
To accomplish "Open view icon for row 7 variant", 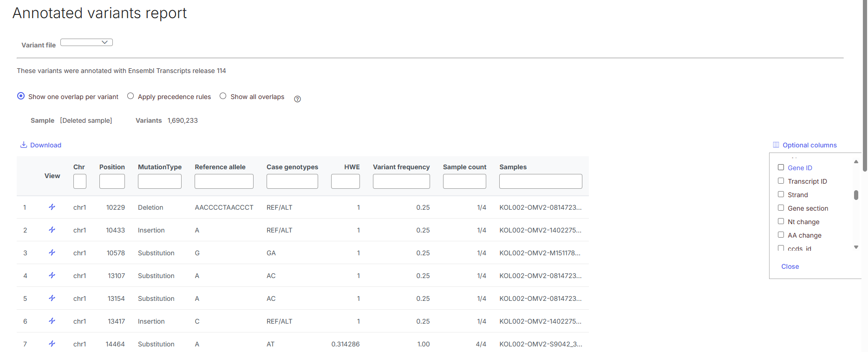I will pyautogui.click(x=52, y=344).
